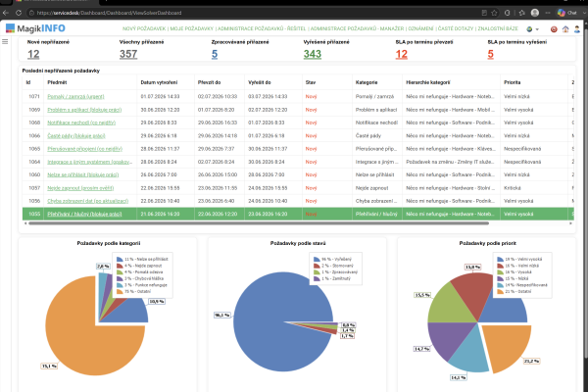Open MOJE POŽADAVKY menu item
This screenshot has height=392, width=588.
point(192,28)
